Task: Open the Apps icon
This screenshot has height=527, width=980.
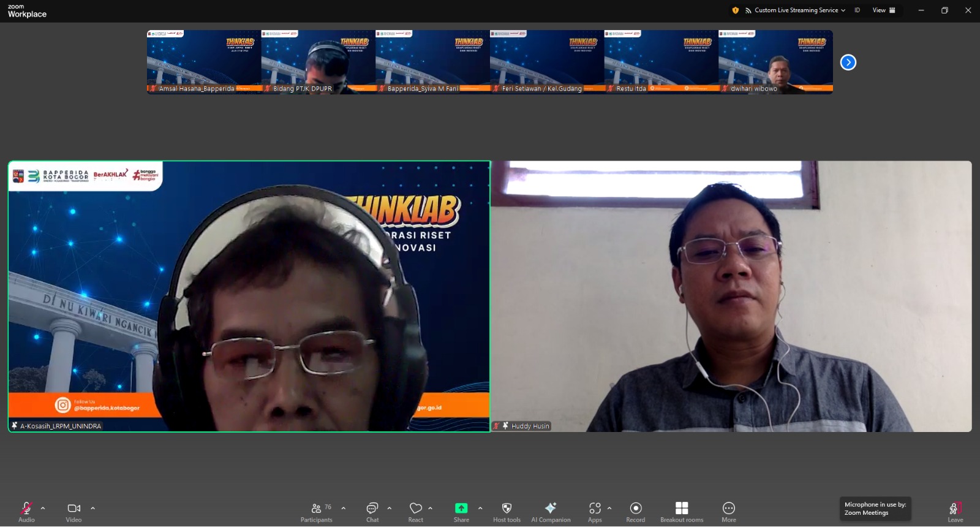Action: [x=595, y=511]
